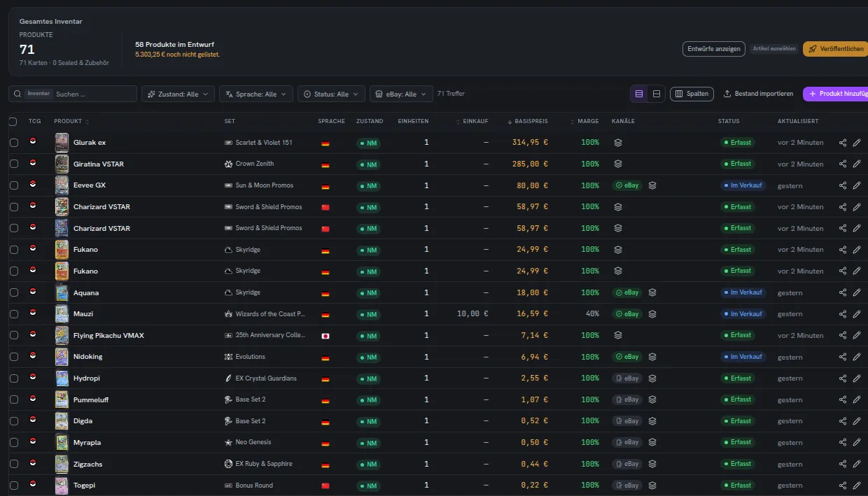The width and height of the screenshot is (868, 496).
Task: Open the Glurak ex card thumbnail
Action: point(62,143)
